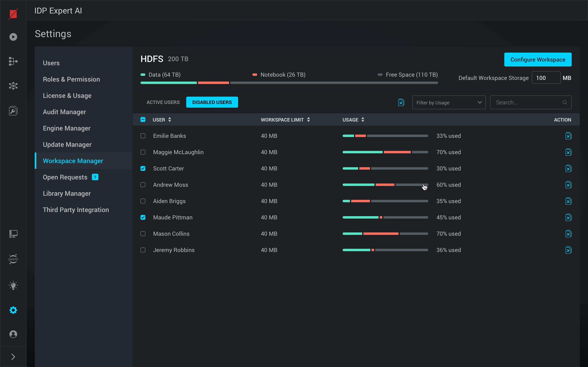The height and width of the screenshot is (367, 588).
Task: Click the Configure Workspace button
Action: pos(537,60)
